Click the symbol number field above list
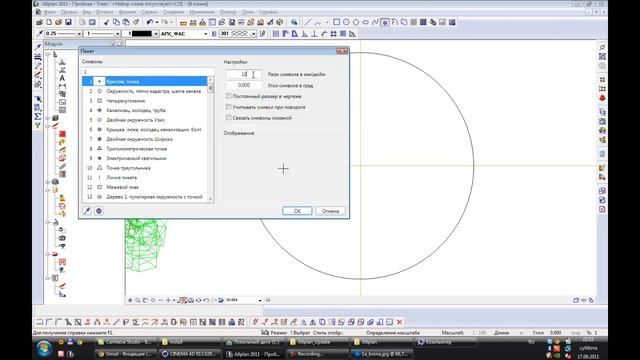The height and width of the screenshot is (360, 640). [148, 72]
